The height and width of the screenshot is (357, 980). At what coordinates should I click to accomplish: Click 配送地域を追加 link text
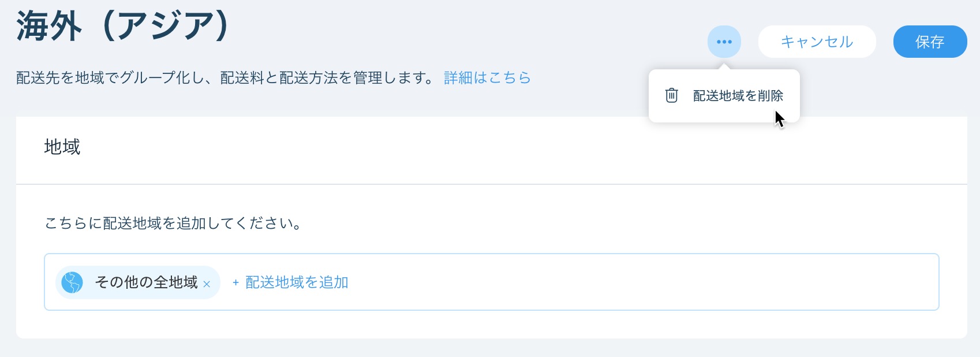point(297,282)
